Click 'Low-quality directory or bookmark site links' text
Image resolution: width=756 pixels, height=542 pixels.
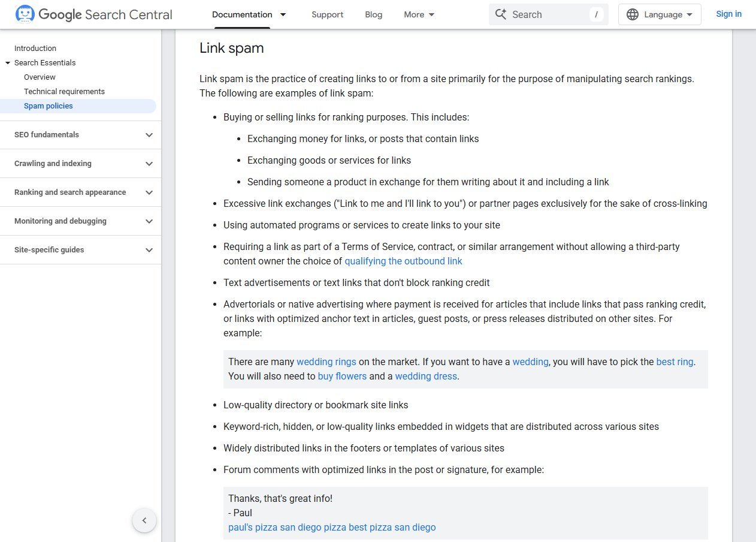(x=316, y=405)
